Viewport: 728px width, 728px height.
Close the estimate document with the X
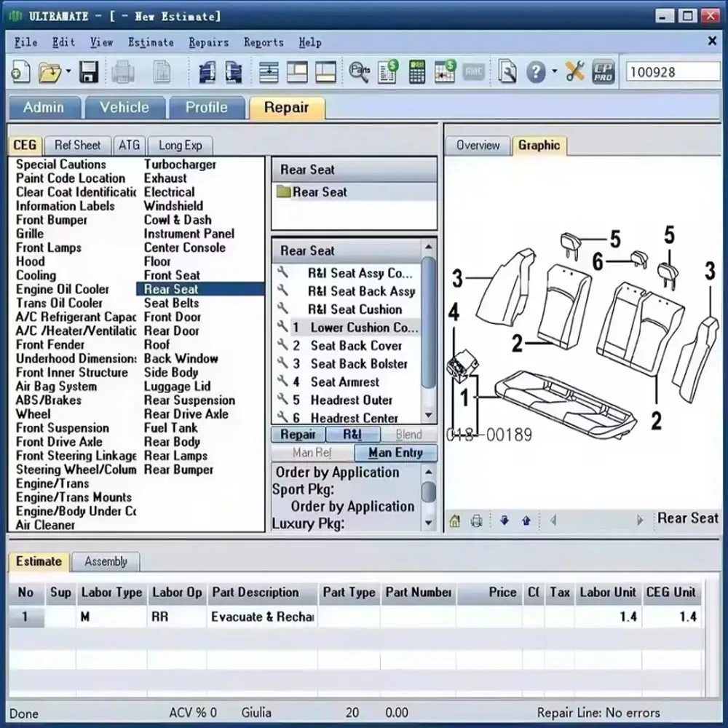pos(712,41)
